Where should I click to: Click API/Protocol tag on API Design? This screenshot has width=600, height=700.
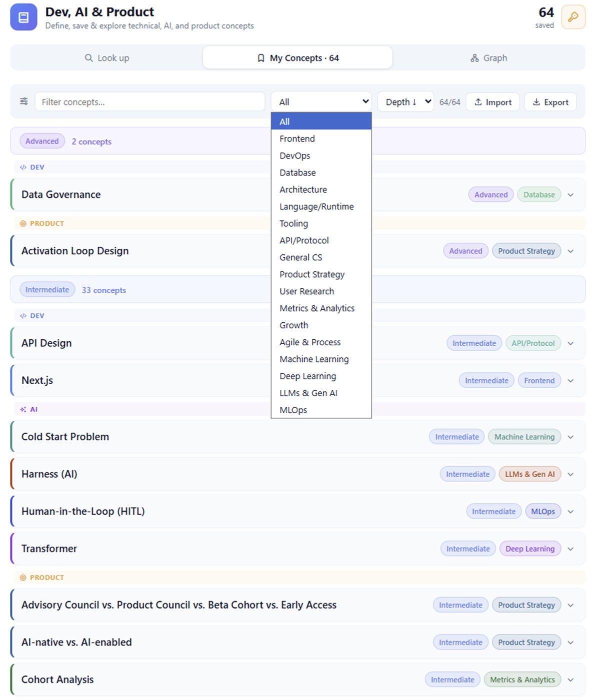tap(533, 343)
